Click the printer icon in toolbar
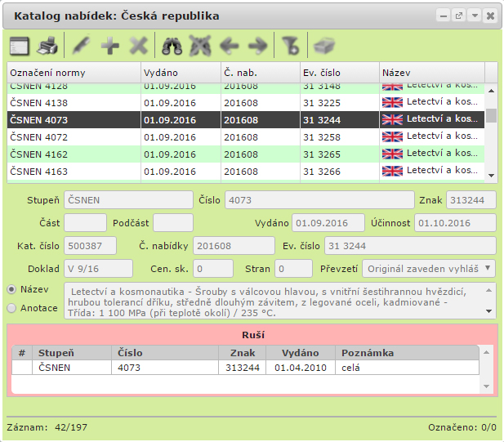Image resolution: width=504 pixels, height=442 pixels. coord(48,46)
